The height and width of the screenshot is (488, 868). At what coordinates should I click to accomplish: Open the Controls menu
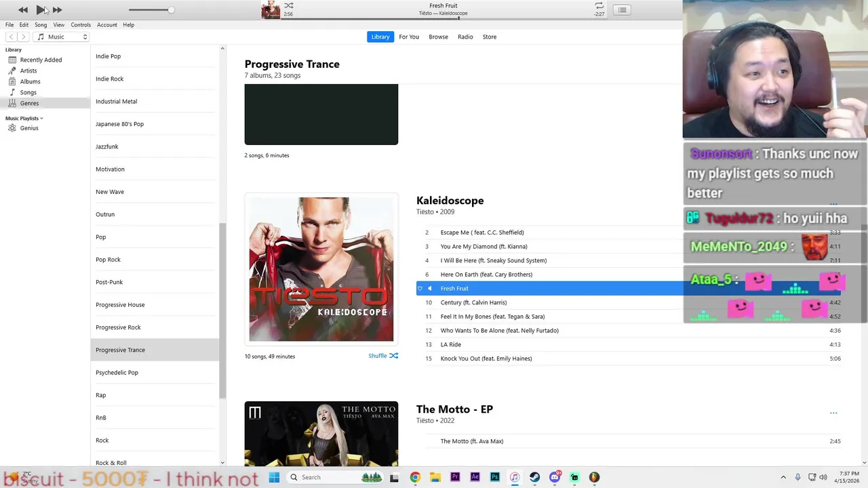pyautogui.click(x=81, y=25)
